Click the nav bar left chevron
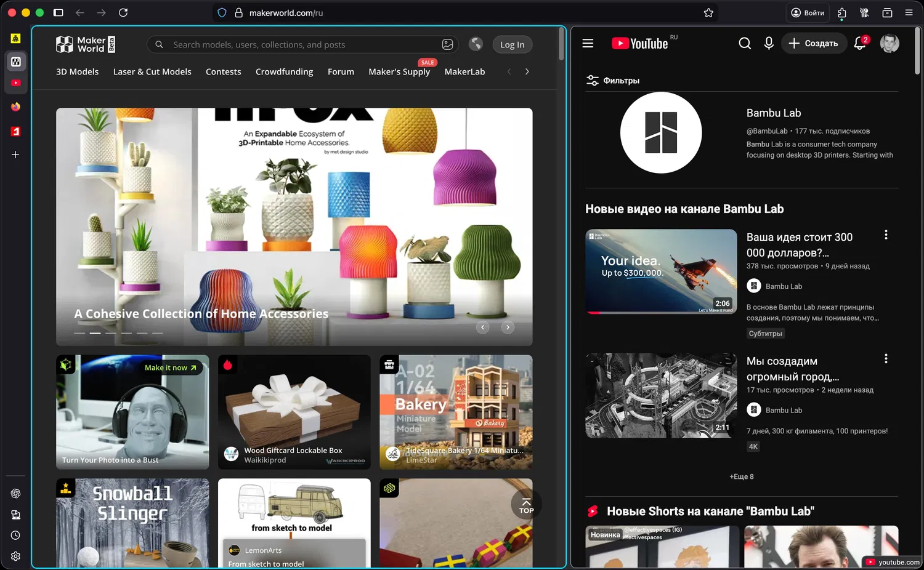 point(509,72)
